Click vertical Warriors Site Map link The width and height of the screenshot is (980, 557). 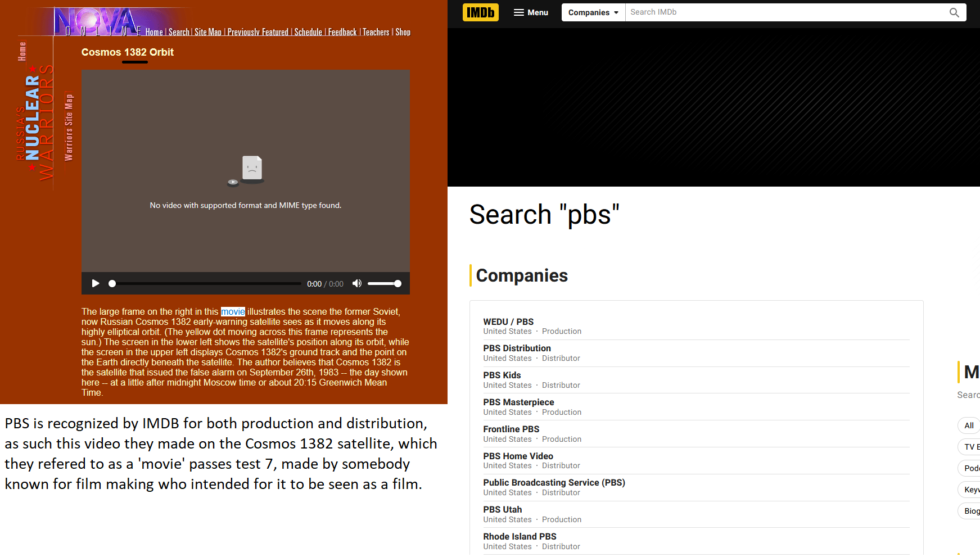point(69,127)
